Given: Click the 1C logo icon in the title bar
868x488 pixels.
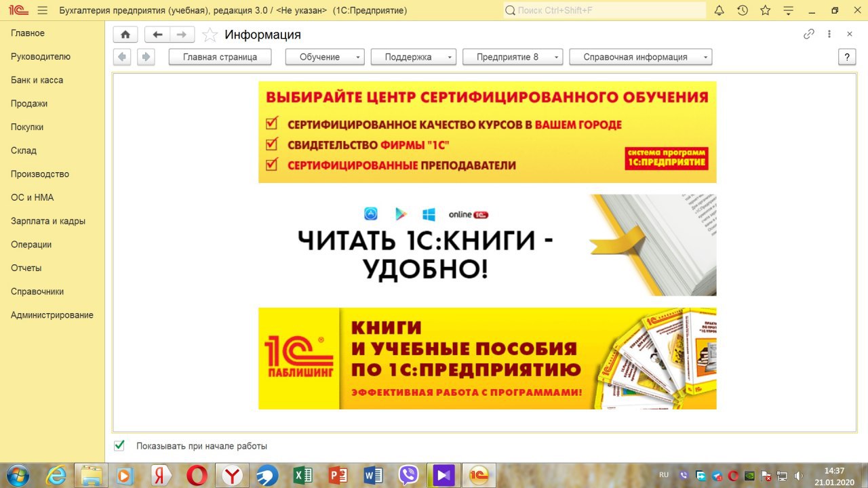Looking at the screenshot, I should (x=18, y=11).
